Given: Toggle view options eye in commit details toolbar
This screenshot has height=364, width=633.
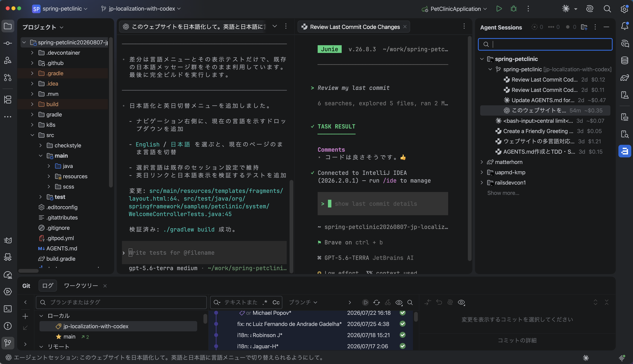Looking at the screenshot, I should pyautogui.click(x=461, y=302).
